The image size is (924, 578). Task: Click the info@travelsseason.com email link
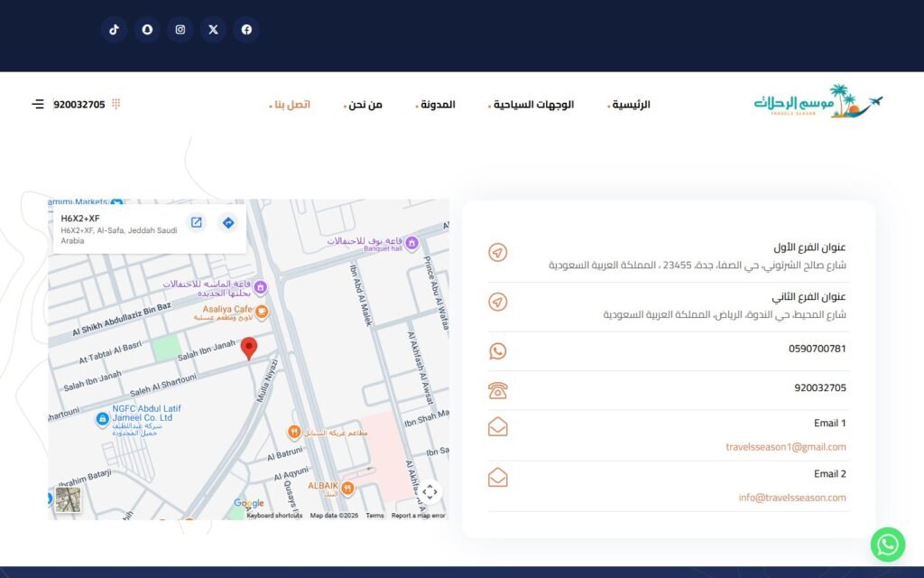tap(792, 498)
